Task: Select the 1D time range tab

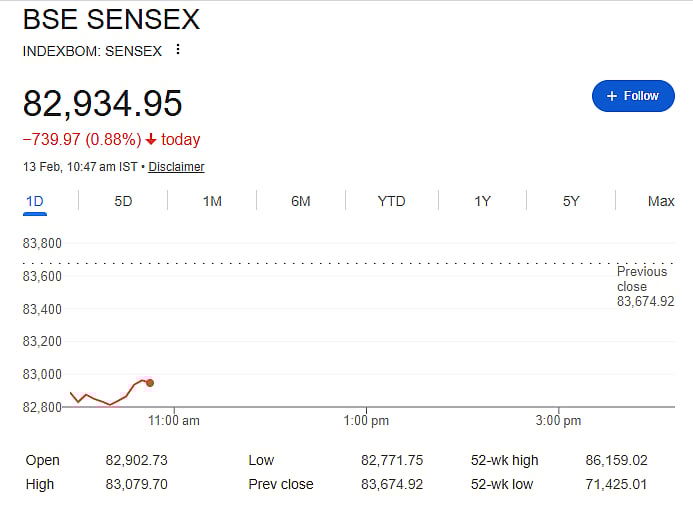Action: click(x=35, y=201)
